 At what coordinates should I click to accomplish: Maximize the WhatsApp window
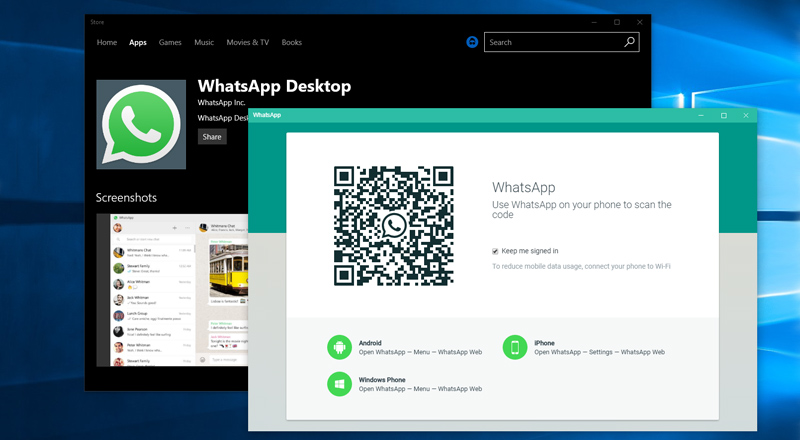(723, 115)
